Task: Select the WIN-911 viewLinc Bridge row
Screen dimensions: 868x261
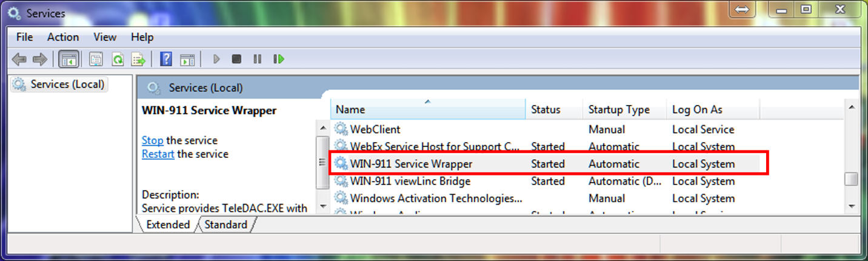Action: (546, 181)
